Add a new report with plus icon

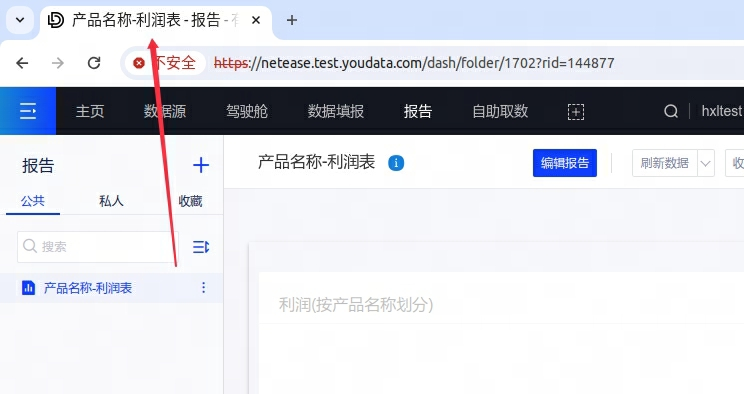201,165
